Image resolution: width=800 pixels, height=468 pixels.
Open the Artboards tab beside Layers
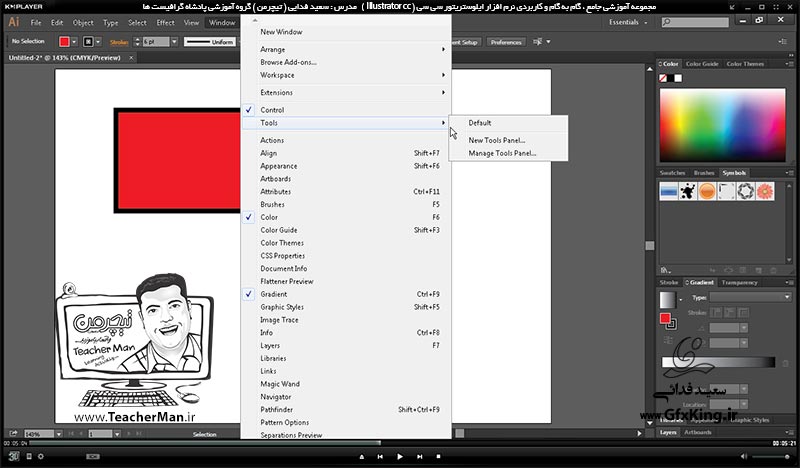[x=697, y=432]
